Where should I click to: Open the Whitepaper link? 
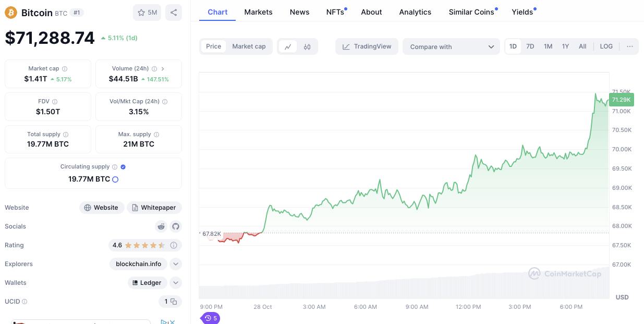click(154, 208)
